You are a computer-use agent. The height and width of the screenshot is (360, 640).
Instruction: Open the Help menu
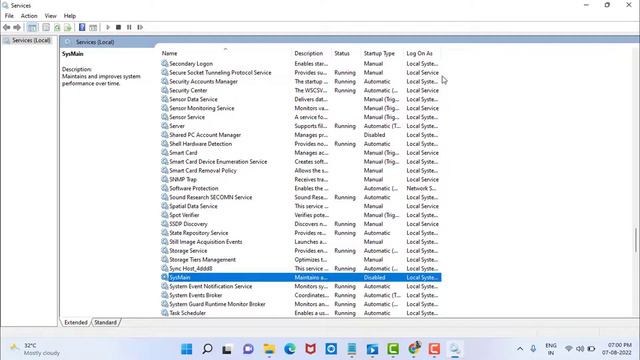tap(70, 16)
